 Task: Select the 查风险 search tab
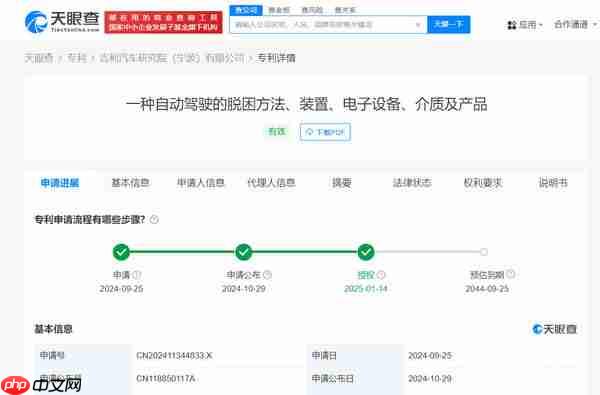pos(312,10)
